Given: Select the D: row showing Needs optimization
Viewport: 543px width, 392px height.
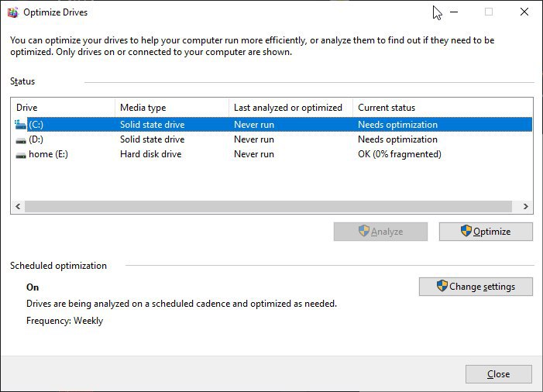Looking at the screenshot, I should (272, 139).
